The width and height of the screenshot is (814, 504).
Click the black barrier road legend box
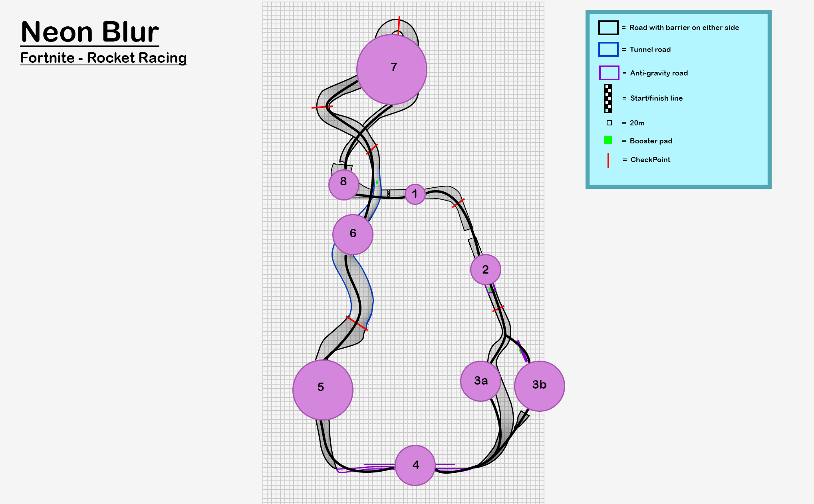[x=608, y=28]
